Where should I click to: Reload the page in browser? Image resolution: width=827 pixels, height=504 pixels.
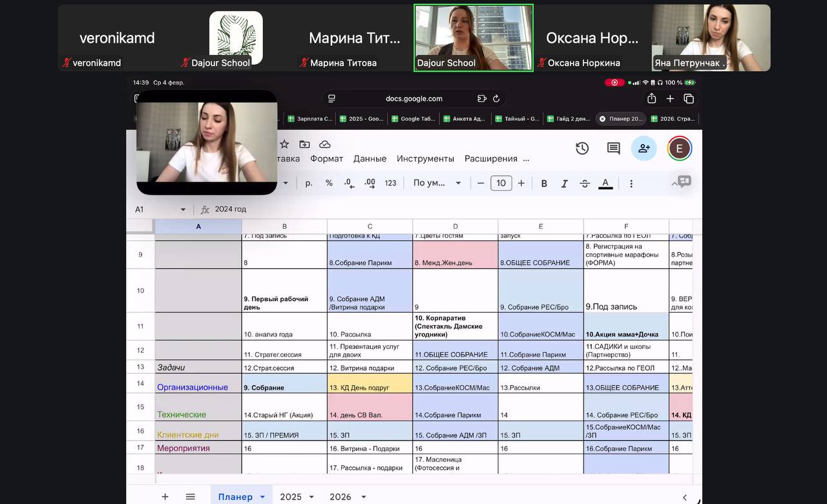pyautogui.click(x=496, y=99)
